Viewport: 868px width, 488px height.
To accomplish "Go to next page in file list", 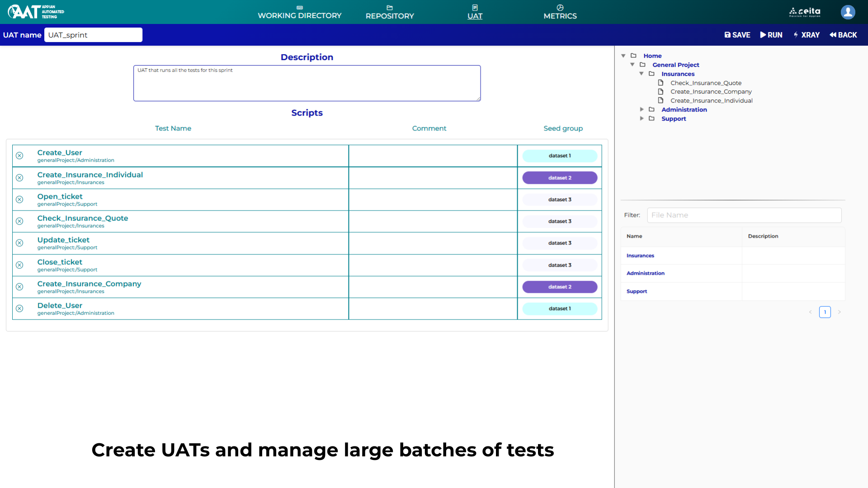I will click(839, 312).
